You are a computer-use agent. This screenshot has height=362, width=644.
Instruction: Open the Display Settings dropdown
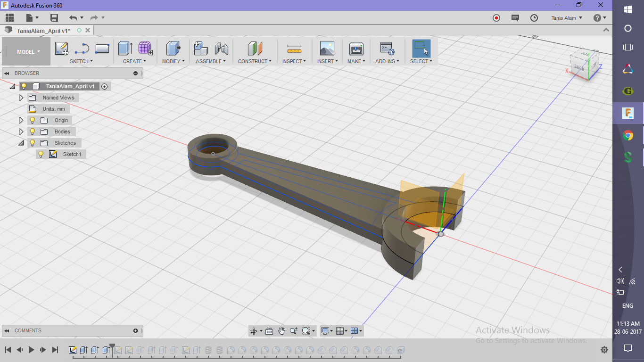[327, 331]
